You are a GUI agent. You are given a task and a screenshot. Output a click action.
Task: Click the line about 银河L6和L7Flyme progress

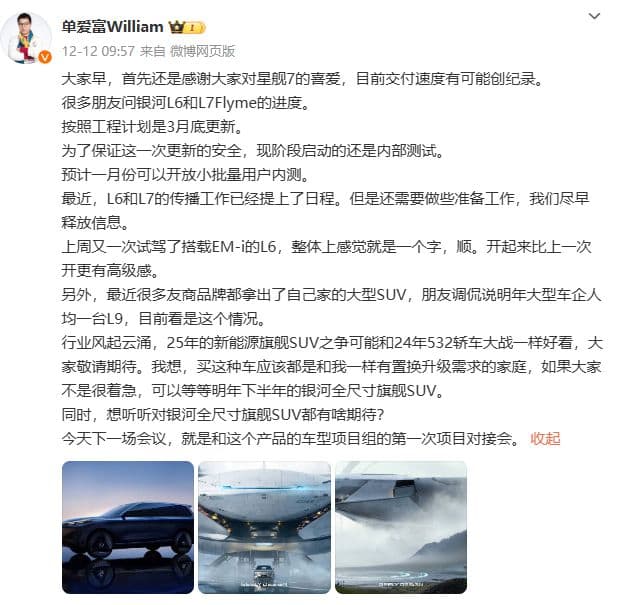tap(185, 103)
